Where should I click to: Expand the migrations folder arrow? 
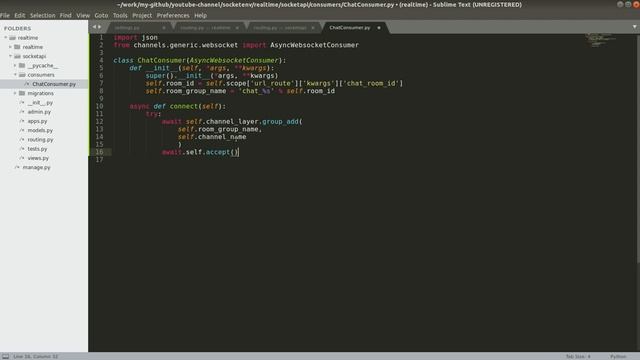[15, 93]
